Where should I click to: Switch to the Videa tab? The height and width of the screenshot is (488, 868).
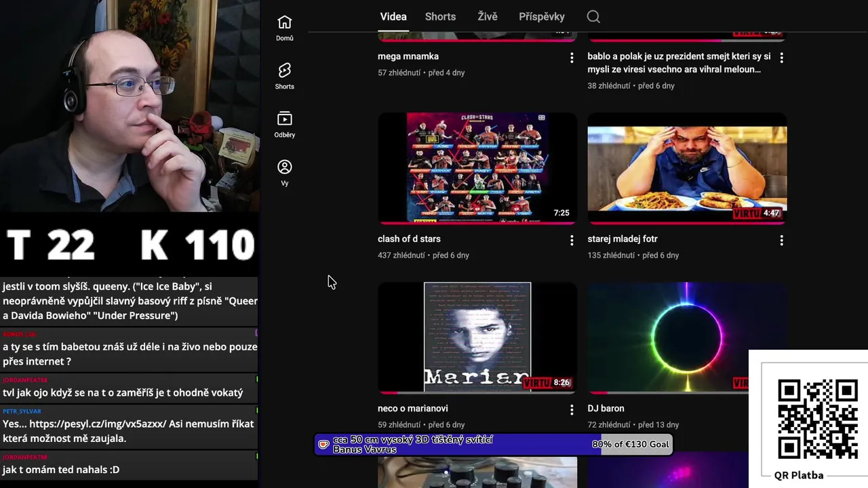393,17
